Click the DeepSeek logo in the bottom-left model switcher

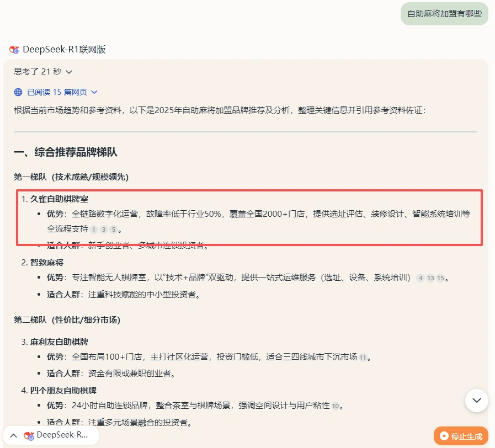pyautogui.click(x=29, y=435)
